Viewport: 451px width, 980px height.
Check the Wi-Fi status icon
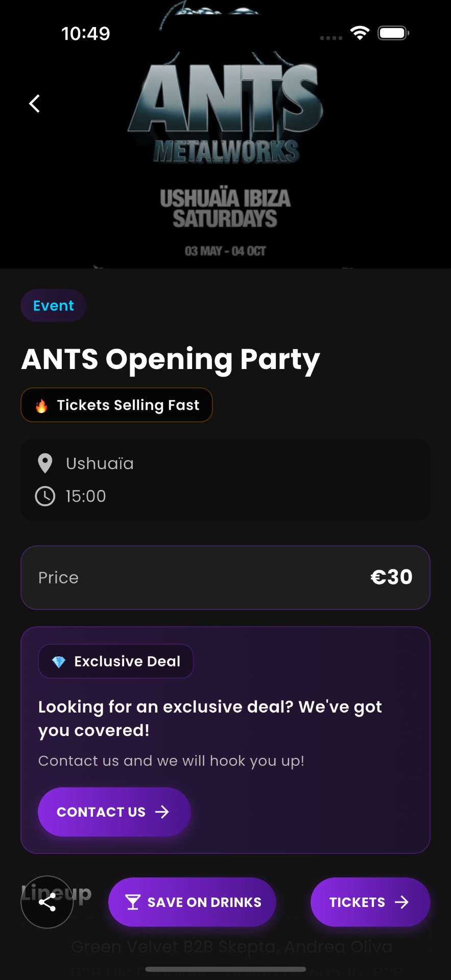coord(360,34)
